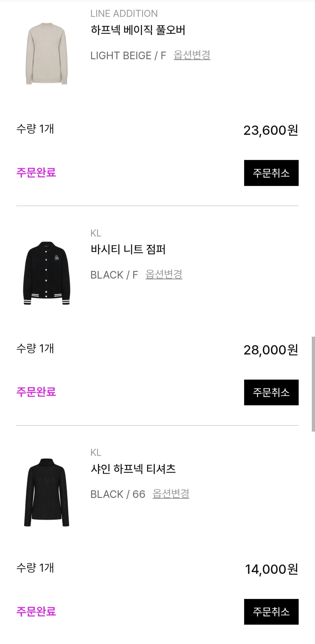Cancel the 하프넥 베이직 풀오버 order
This screenshot has width=315, height=644.
click(271, 173)
